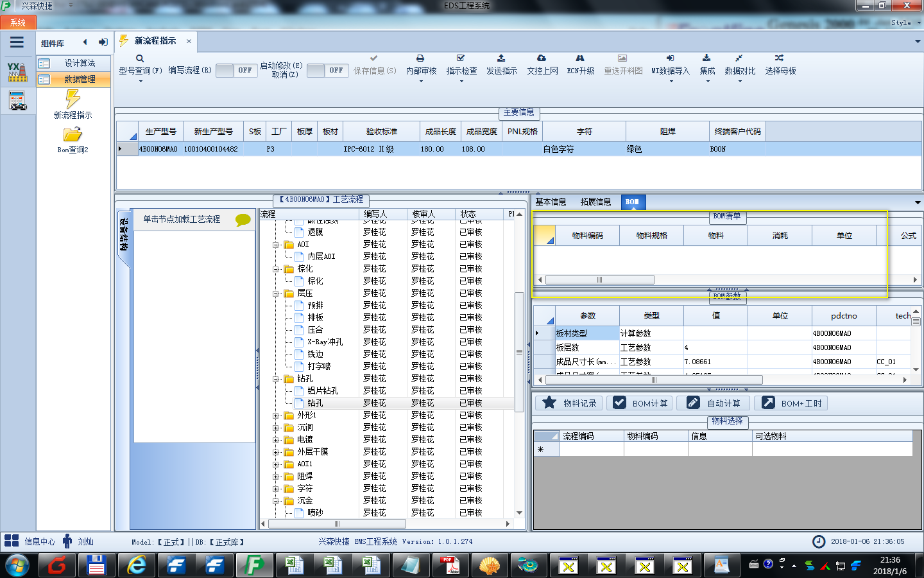Click the yellow speech bubble icon

click(x=243, y=220)
